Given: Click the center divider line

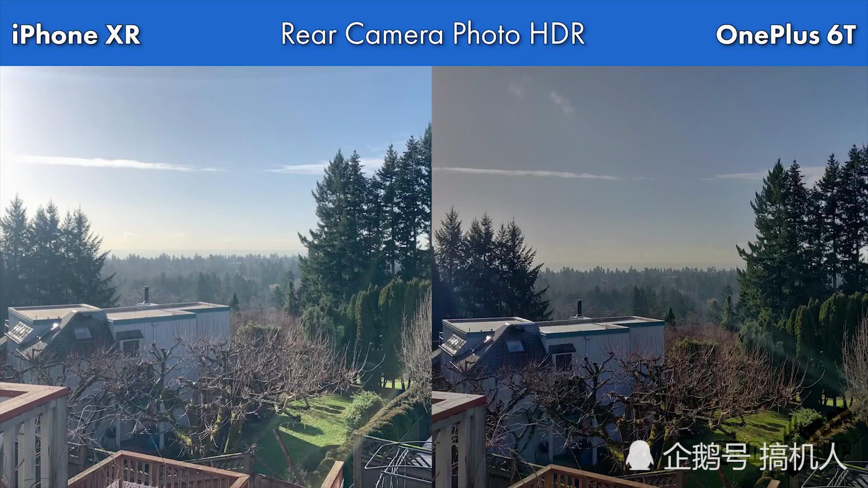Looking at the screenshot, I should pos(434,244).
